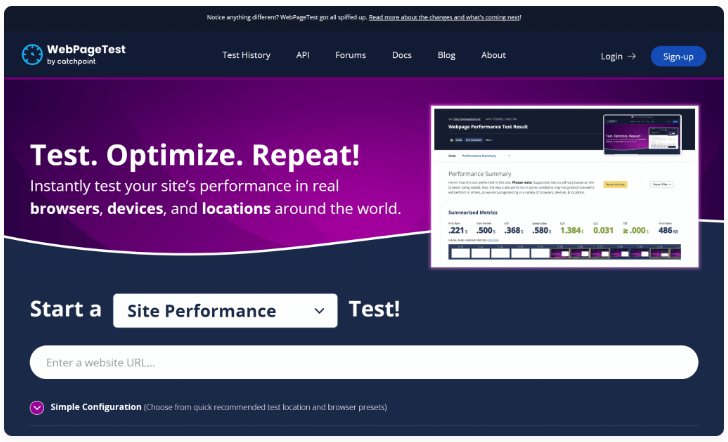Image resolution: width=728 pixels, height=442 pixels.
Task: Open Test History in the navigation
Action: pyautogui.click(x=246, y=55)
